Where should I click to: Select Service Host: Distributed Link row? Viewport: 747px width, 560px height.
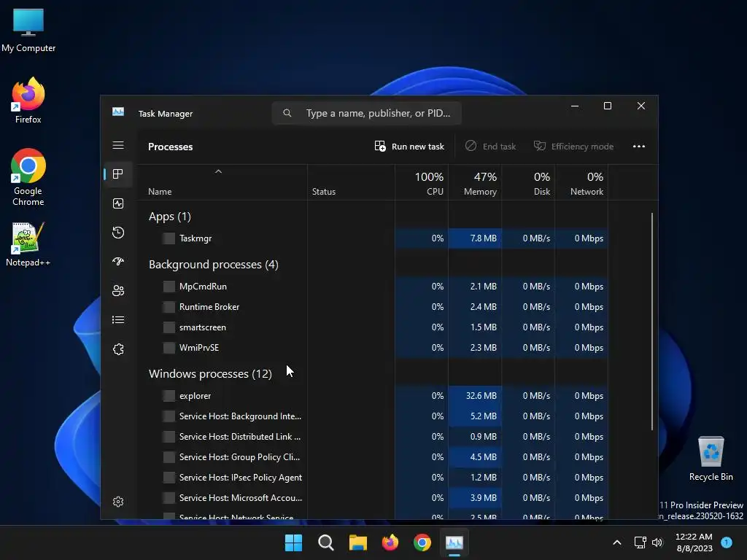point(373,437)
